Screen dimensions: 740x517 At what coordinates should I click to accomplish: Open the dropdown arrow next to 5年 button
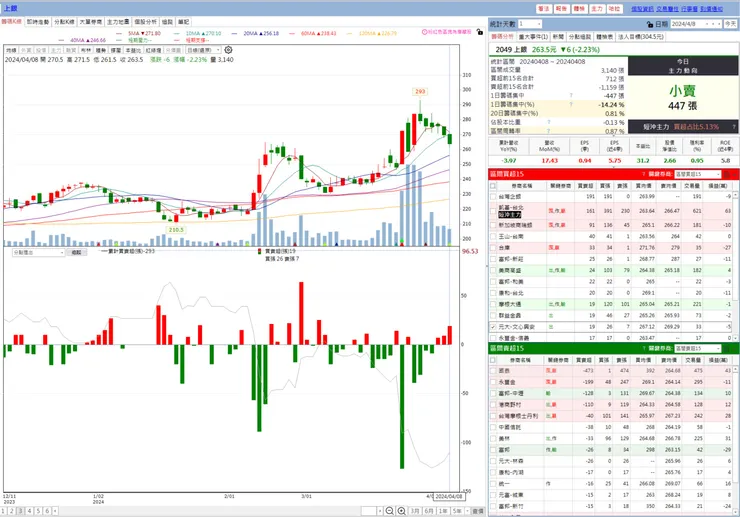(467, 511)
